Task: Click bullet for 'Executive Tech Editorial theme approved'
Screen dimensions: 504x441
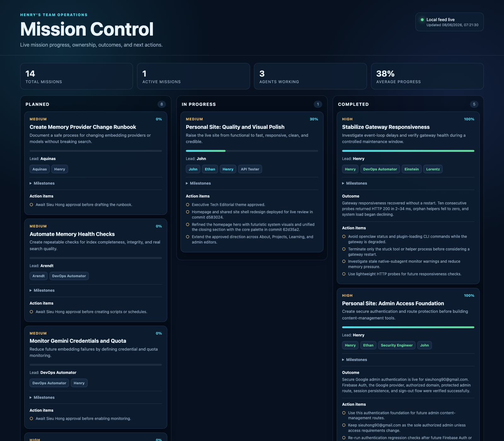Action: coord(187,205)
